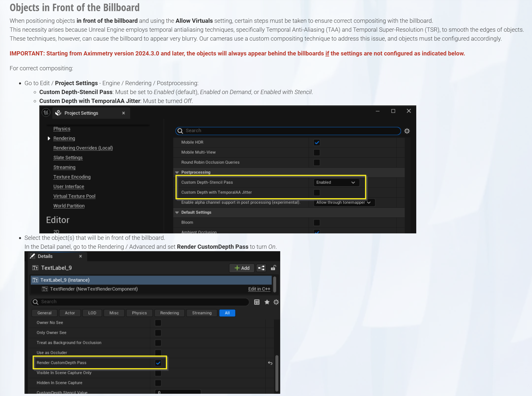This screenshot has height=396, width=532.
Task: Toggle the Details panel lock icon
Action: [273, 268]
